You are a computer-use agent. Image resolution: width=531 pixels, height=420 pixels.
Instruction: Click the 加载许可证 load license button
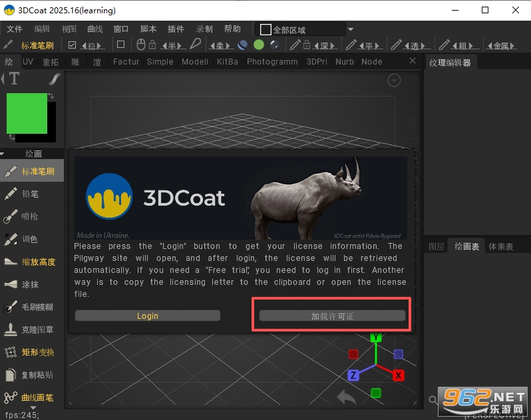tap(332, 316)
